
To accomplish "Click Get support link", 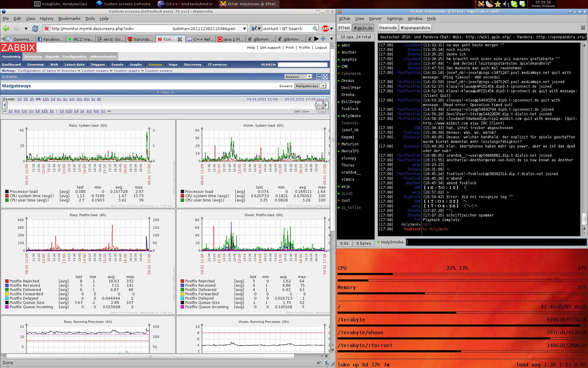I will 270,48.
